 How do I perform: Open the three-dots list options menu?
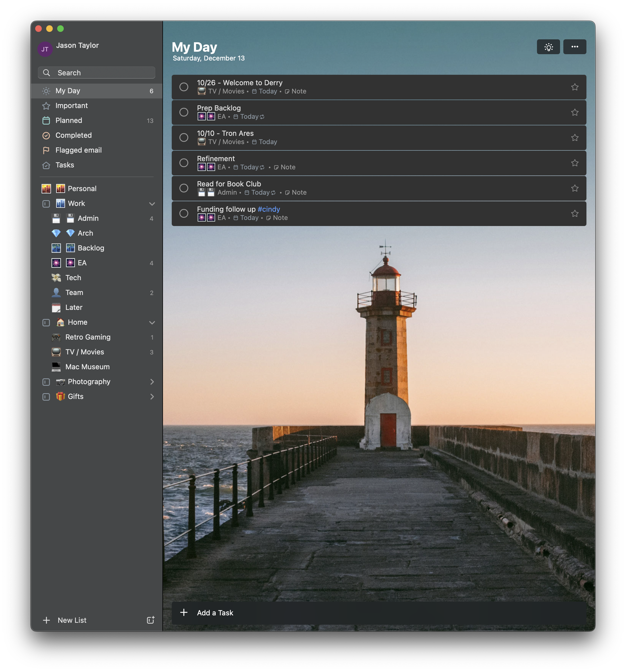(x=574, y=47)
